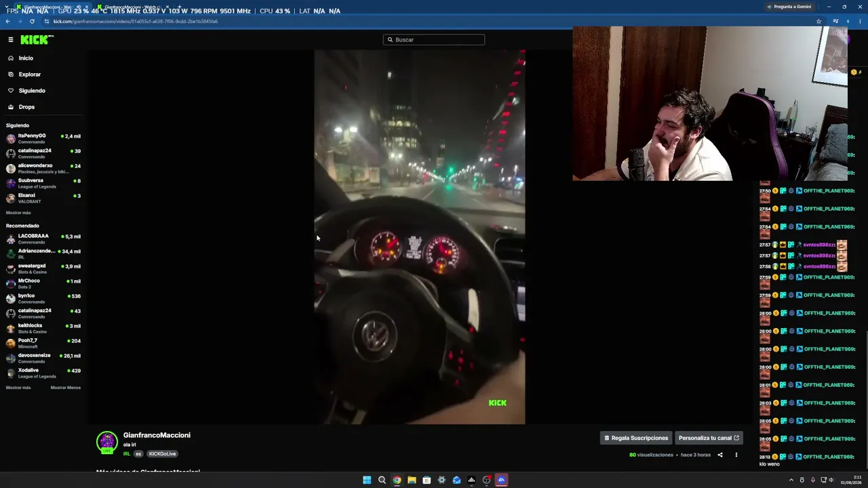Screen dimensions: 868x488
Task: Click the 'klo weno' chat message
Action: click(x=769, y=464)
